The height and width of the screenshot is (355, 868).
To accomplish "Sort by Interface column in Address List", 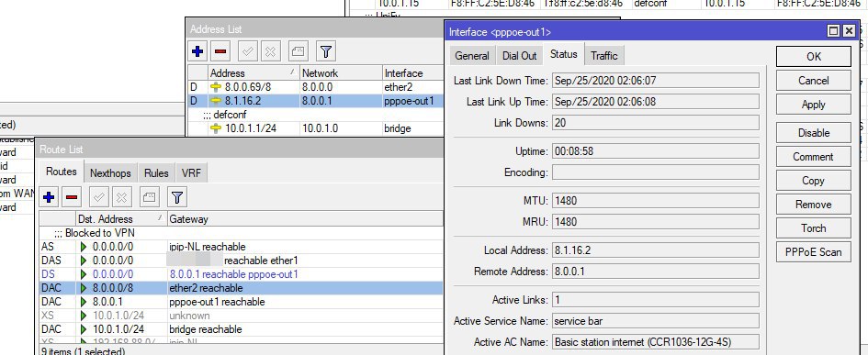I will click(x=412, y=73).
